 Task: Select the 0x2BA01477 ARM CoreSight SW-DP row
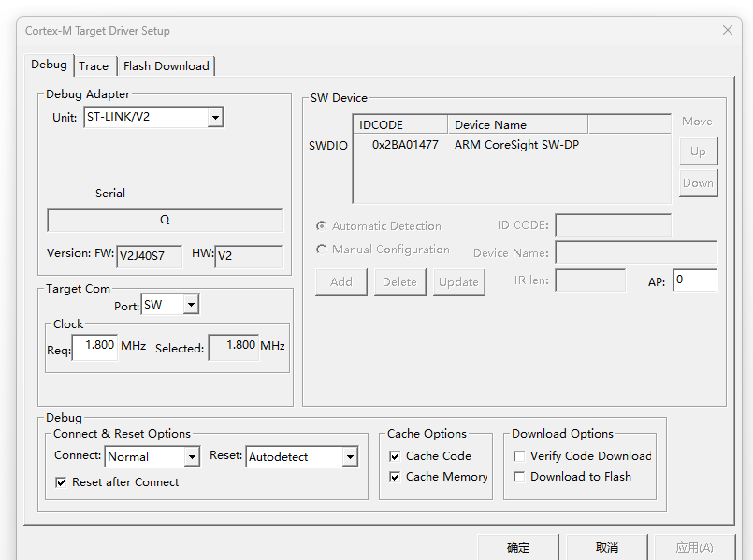point(512,145)
